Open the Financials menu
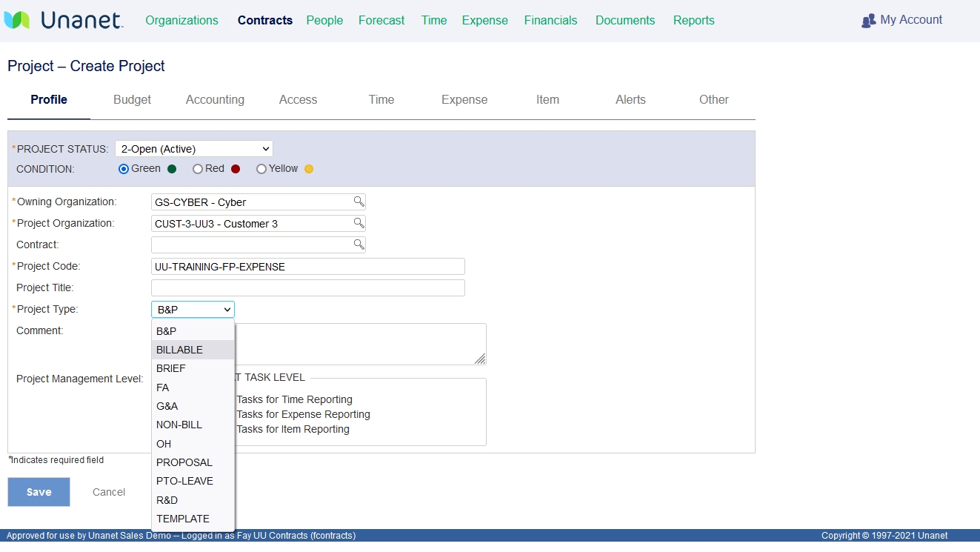This screenshot has width=980, height=552. point(550,20)
